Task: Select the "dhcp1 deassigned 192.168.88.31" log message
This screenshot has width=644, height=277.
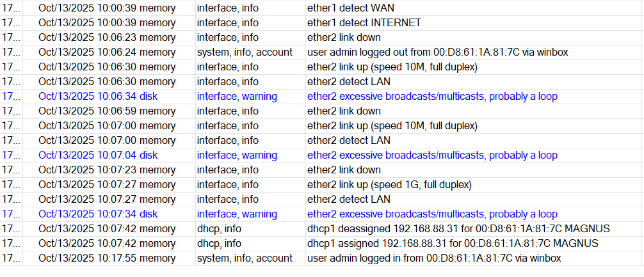Action: point(458,229)
